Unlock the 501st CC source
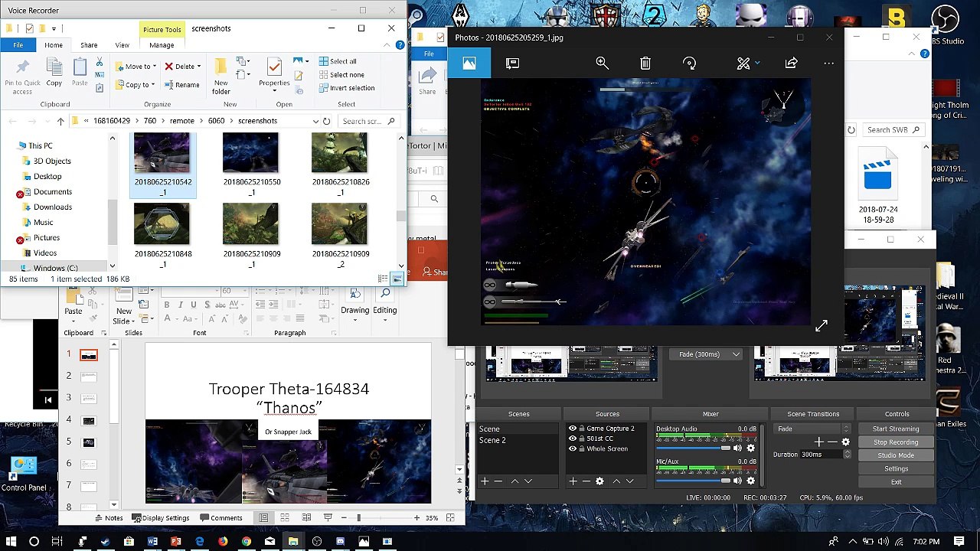 coord(582,439)
